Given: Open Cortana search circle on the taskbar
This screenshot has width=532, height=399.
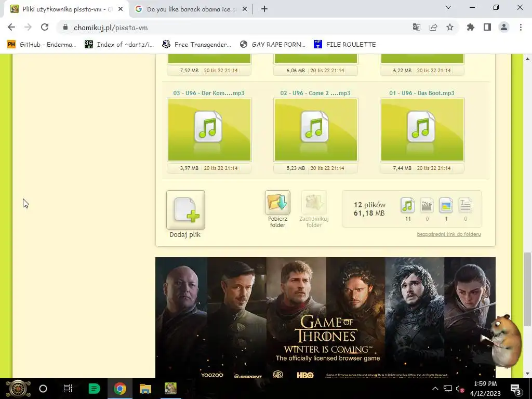Looking at the screenshot, I should [43, 389].
